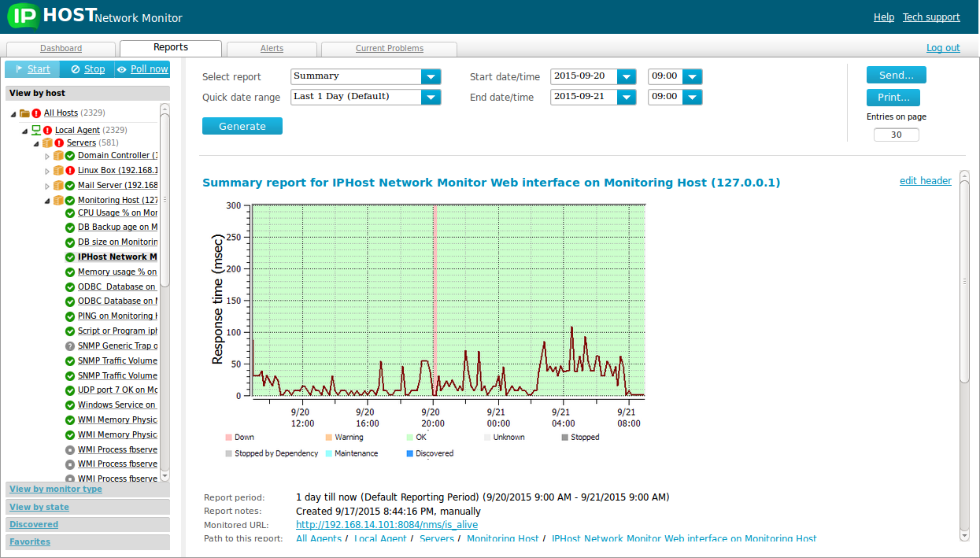Expand the Domain Controller node
Image resolution: width=980 pixels, height=558 pixels.
point(47,157)
